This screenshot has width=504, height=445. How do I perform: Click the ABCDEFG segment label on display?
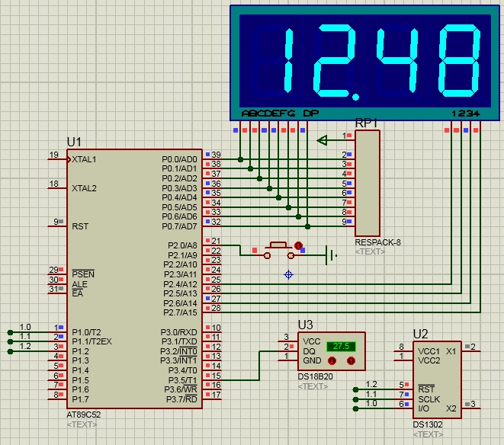tap(268, 113)
